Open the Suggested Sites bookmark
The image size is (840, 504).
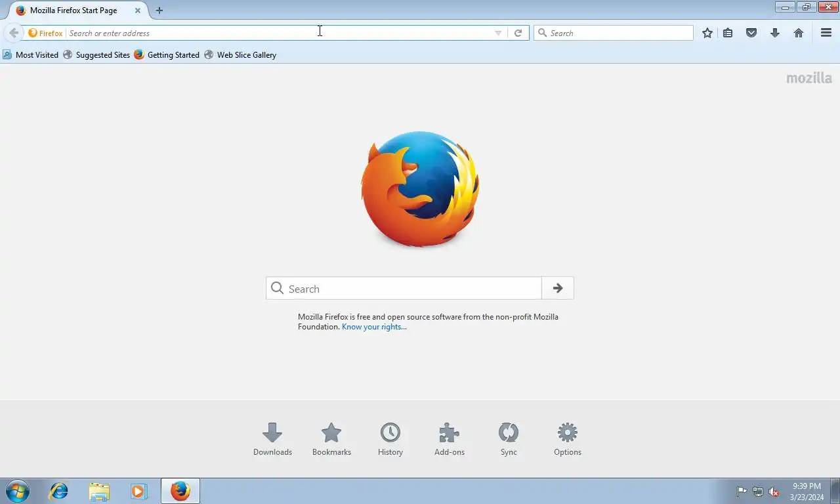[96, 55]
